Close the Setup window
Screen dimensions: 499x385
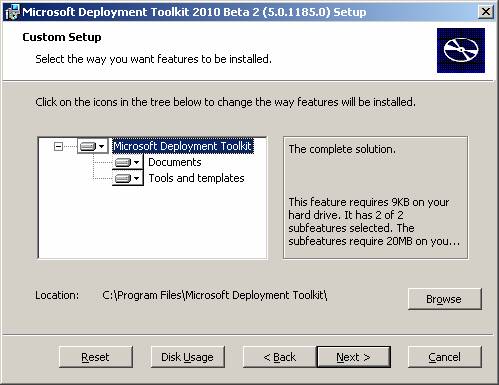click(x=486, y=12)
